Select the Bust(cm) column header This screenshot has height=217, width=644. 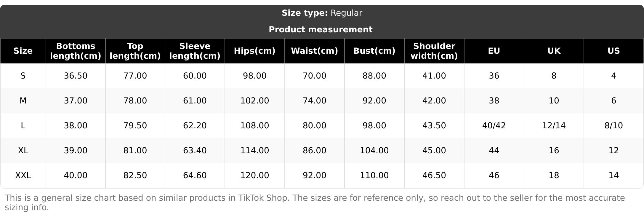tap(374, 51)
